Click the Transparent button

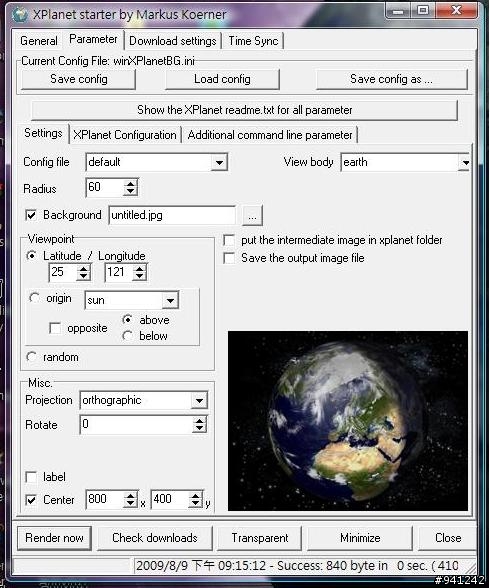pos(259,538)
